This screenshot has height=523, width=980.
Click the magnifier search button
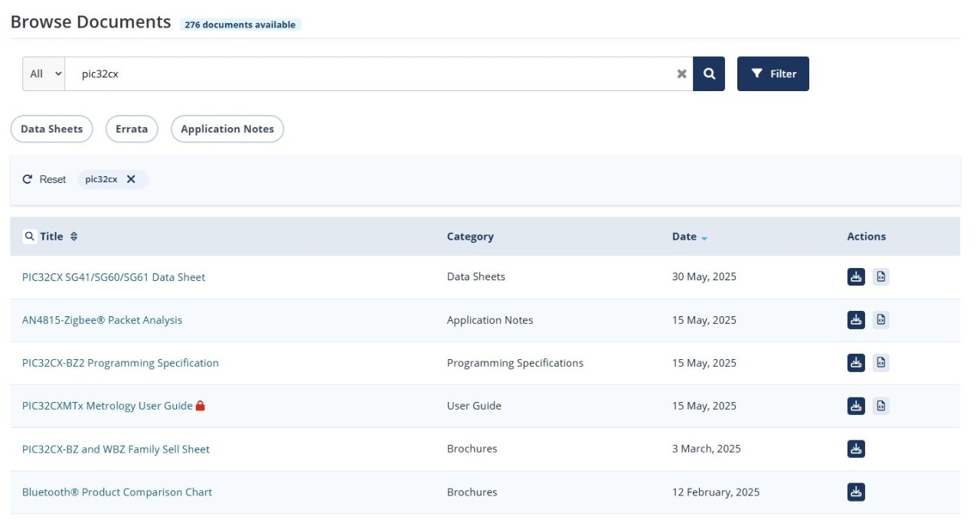(709, 74)
